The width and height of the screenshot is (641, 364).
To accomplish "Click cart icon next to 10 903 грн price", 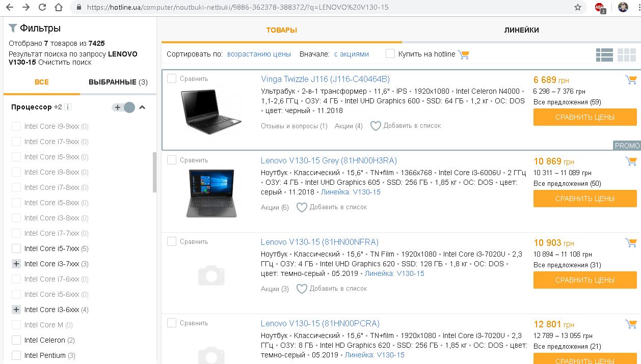I will 631,243.
